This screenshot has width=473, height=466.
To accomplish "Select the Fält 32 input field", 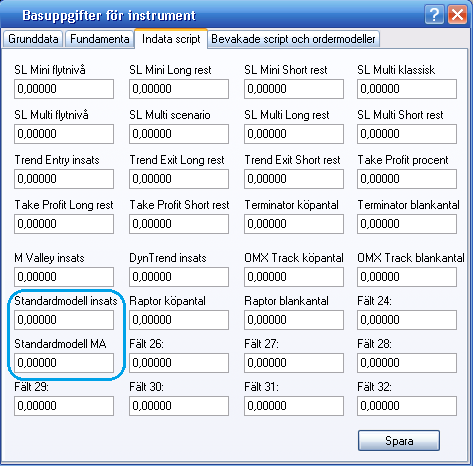I will pyautogui.click(x=407, y=406).
